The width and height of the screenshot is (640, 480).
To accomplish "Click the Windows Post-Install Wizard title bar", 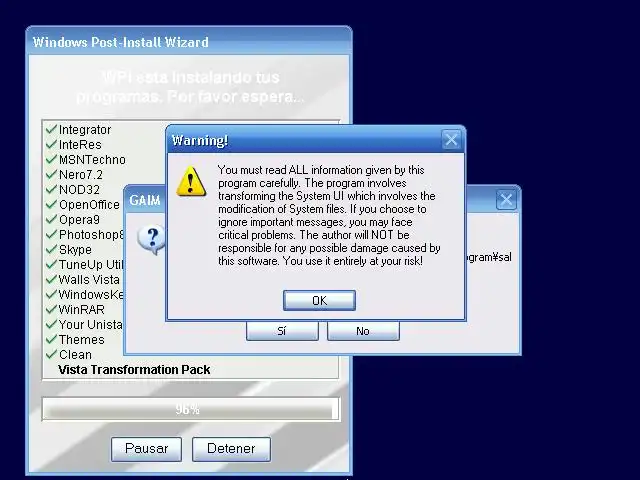I will [189, 42].
